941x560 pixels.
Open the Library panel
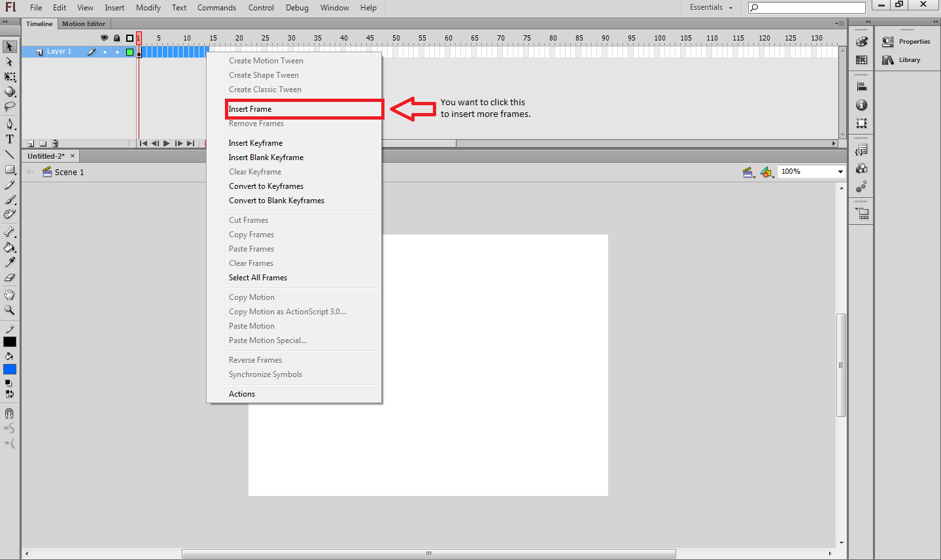(908, 59)
